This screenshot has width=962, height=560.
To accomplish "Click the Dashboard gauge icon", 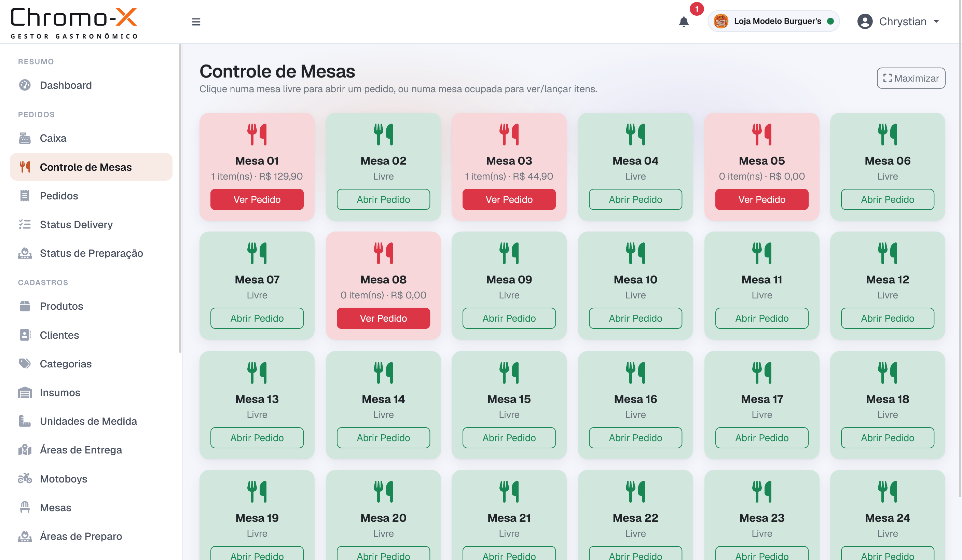I will [x=25, y=85].
